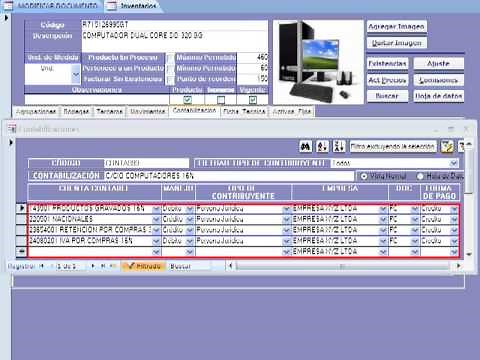The height and width of the screenshot is (360, 480).
Task: Select Vista Normal radio button
Action: coord(364,176)
